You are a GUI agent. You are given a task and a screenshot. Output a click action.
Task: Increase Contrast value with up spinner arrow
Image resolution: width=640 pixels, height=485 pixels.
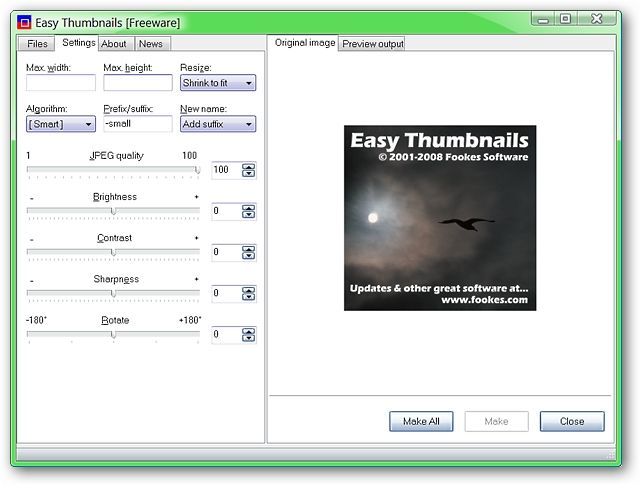248,249
